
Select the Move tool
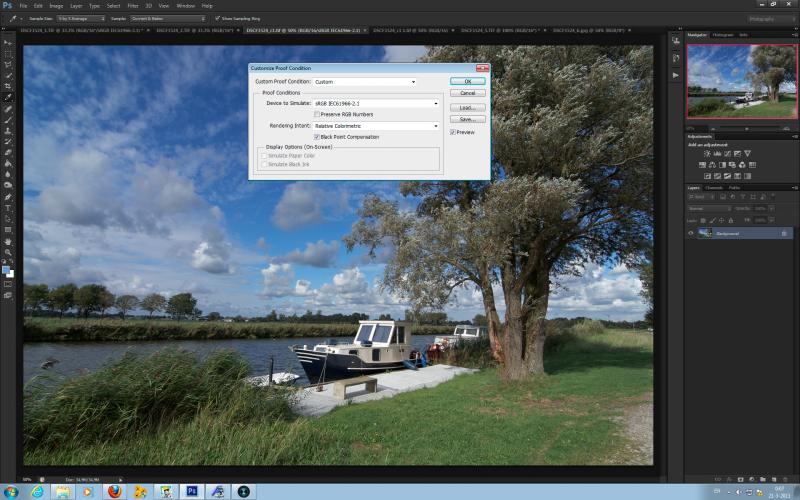[x=8, y=43]
